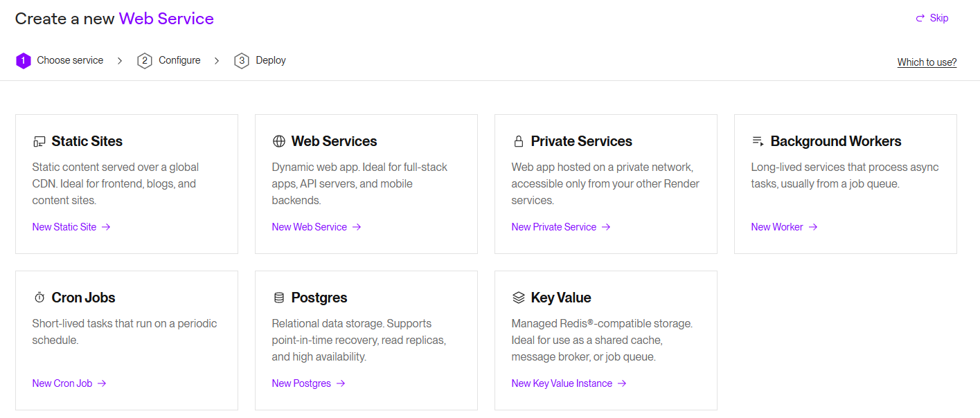
Task: Click the Skip arrow icon
Action: tap(920, 19)
